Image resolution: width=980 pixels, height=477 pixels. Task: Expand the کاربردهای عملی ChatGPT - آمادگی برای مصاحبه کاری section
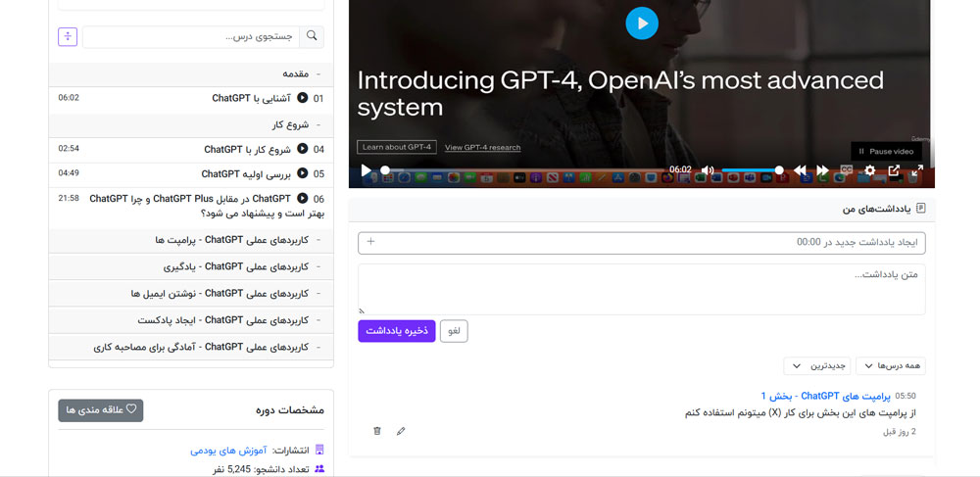(x=191, y=347)
